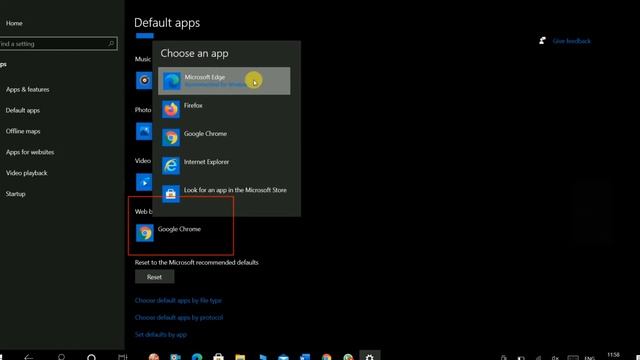Click the Microsoft Store bag icon
This screenshot has width=640, height=360.
(x=171, y=194)
